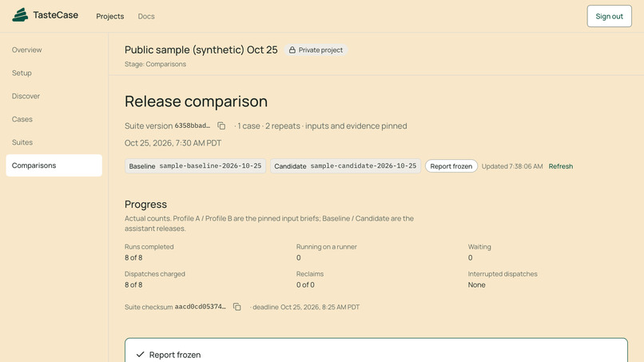Select the Release comparison heading
The image size is (644, 362).
click(197, 101)
